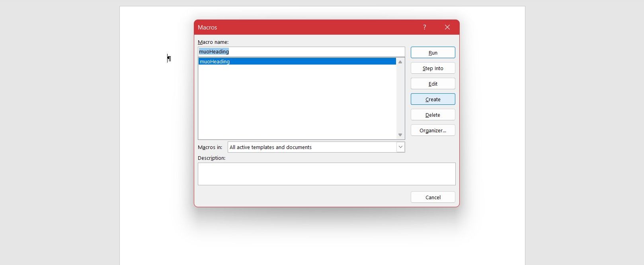Cancel the Macros dialog
The height and width of the screenshot is (265, 644).
pos(433,197)
